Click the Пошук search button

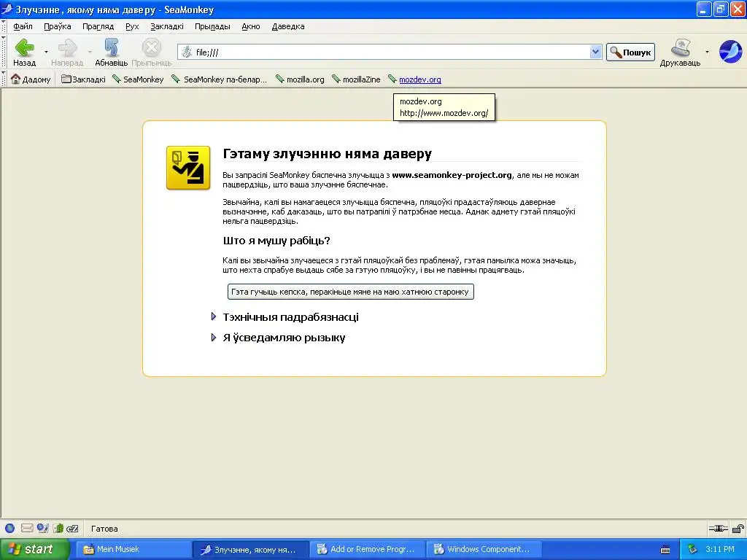pyautogui.click(x=630, y=52)
